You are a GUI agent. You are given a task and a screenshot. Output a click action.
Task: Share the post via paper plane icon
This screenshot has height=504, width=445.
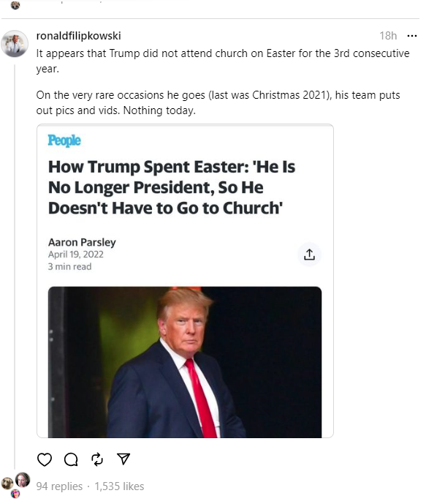pyautogui.click(x=123, y=459)
